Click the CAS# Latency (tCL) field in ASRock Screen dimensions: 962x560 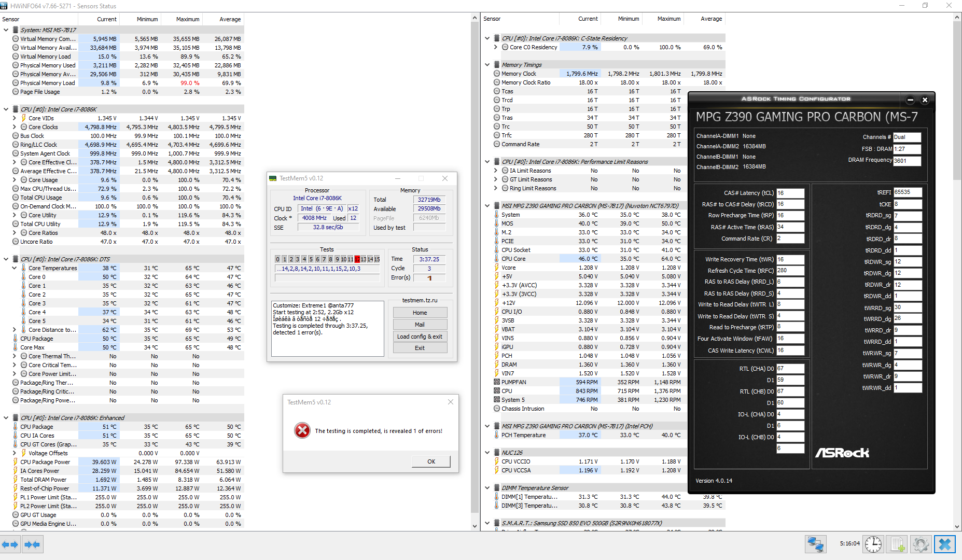click(790, 193)
